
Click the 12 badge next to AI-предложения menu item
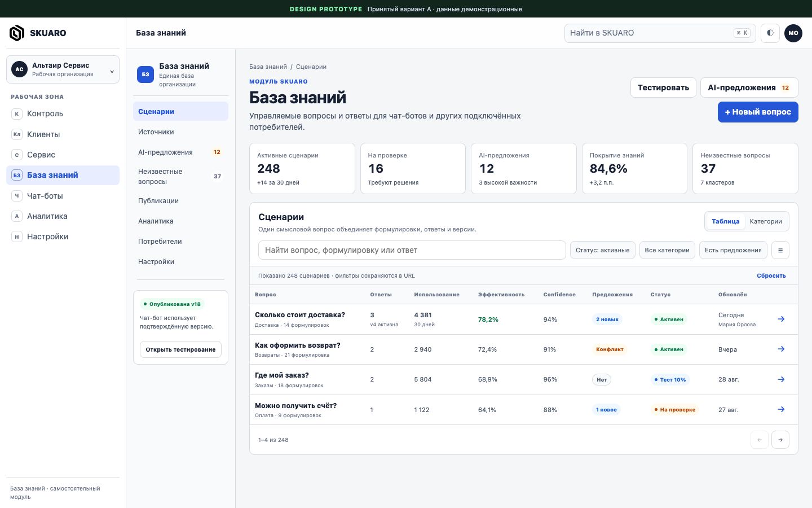217,152
